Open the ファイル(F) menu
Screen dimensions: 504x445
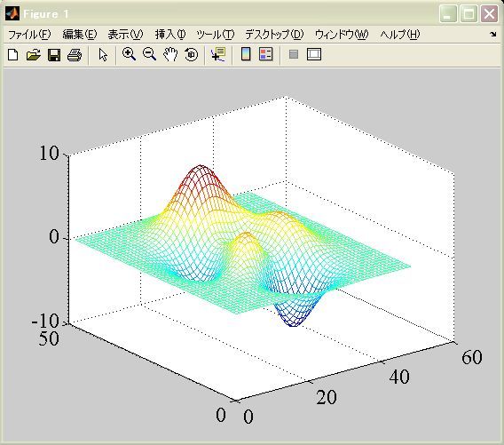(29, 35)
